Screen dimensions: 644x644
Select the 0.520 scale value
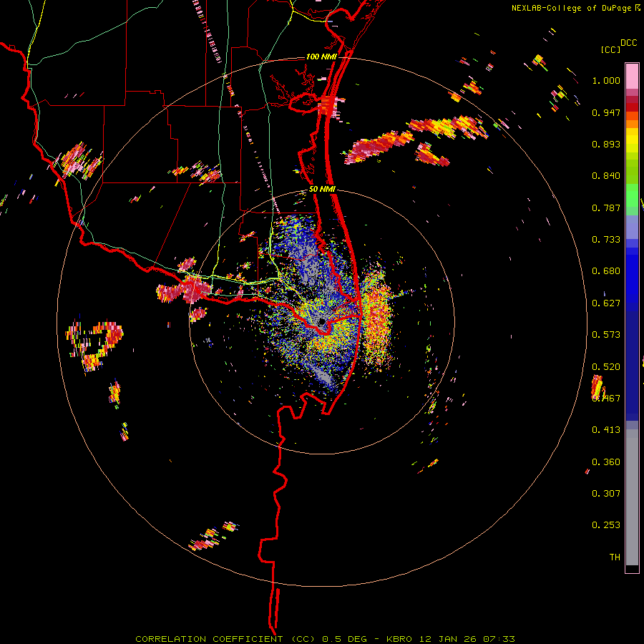606,366
